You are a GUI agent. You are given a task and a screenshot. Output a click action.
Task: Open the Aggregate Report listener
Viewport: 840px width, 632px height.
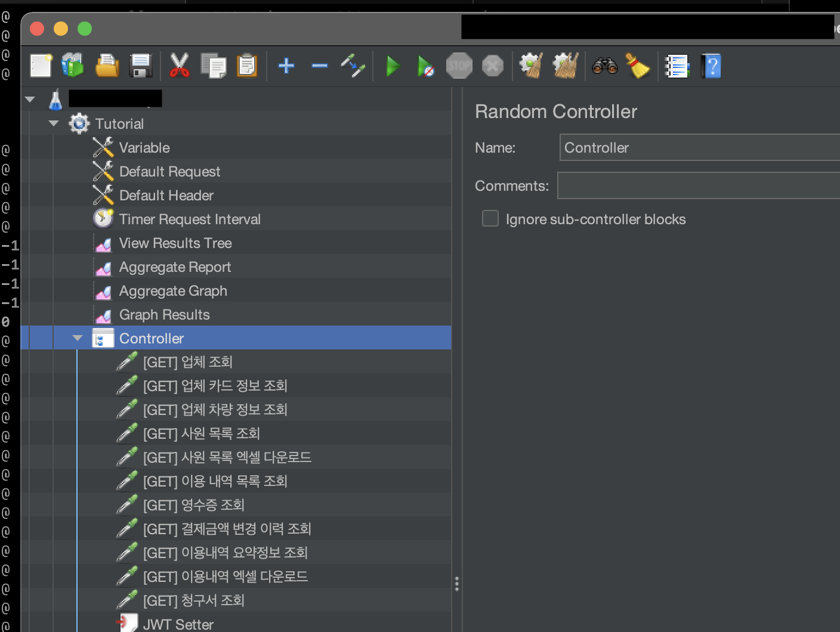175,267
